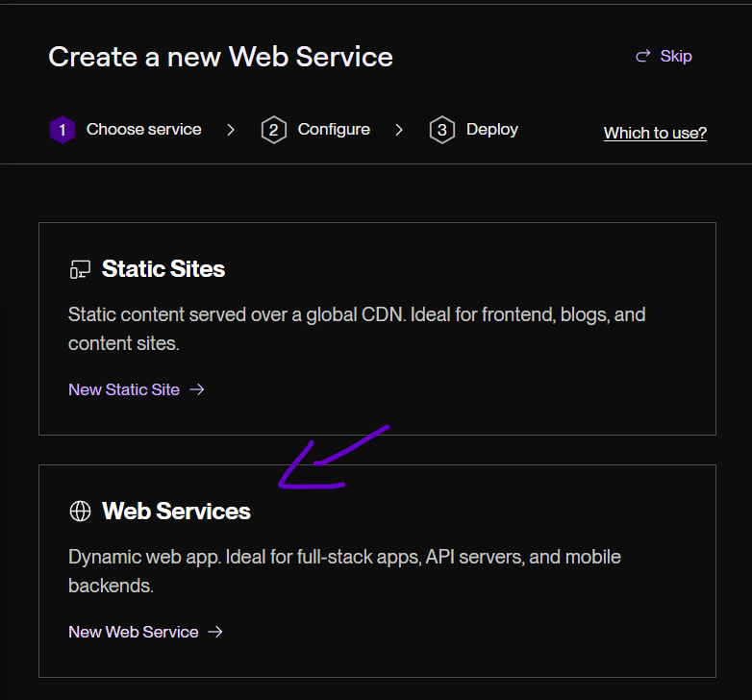Follow the New Static Site link

click(x=124, y=389)
